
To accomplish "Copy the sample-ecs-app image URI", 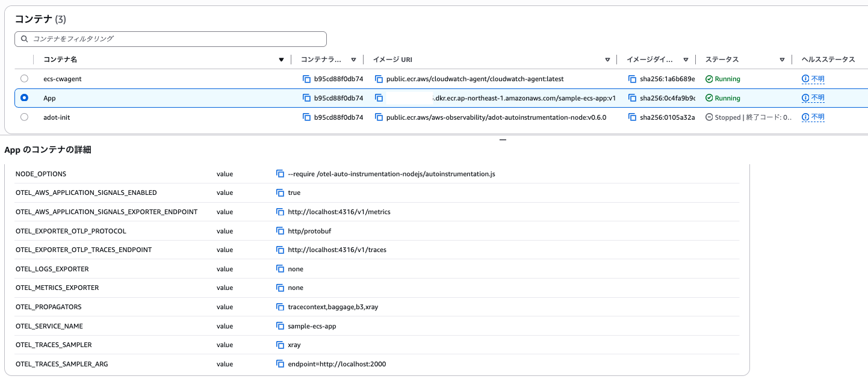I will 379,98.
